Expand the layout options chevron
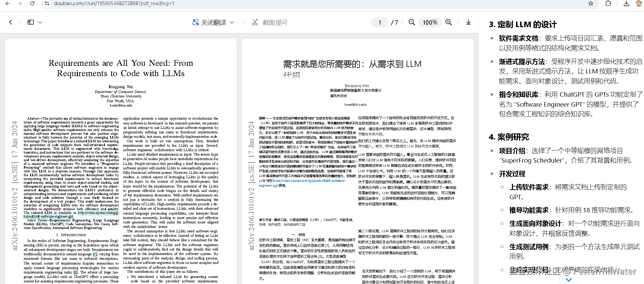 click(x=40, y=22)
